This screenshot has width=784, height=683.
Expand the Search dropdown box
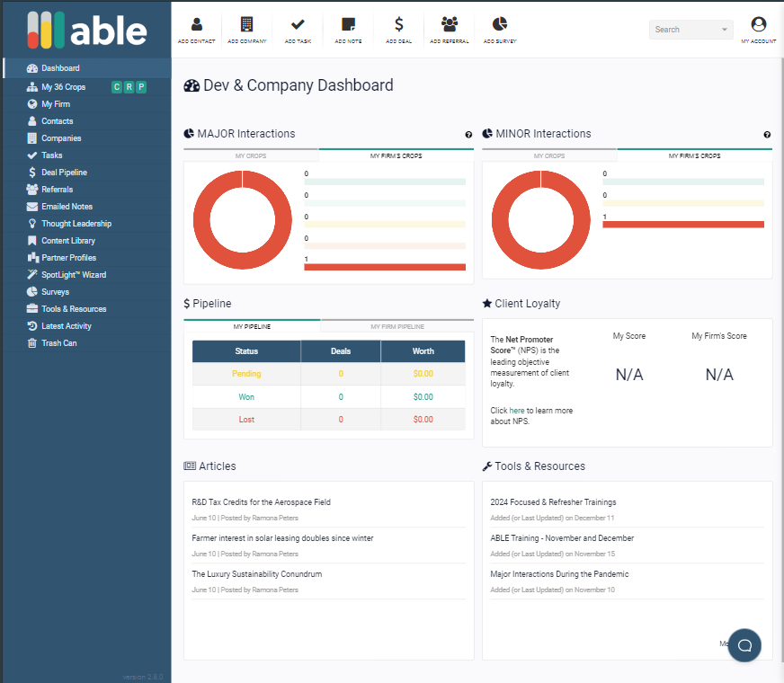coord(690,30)
